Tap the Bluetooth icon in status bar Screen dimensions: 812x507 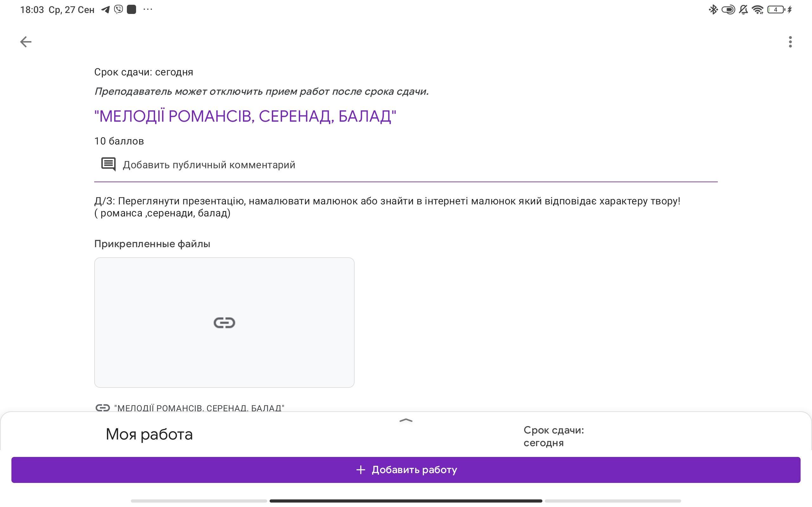[713, 10]
